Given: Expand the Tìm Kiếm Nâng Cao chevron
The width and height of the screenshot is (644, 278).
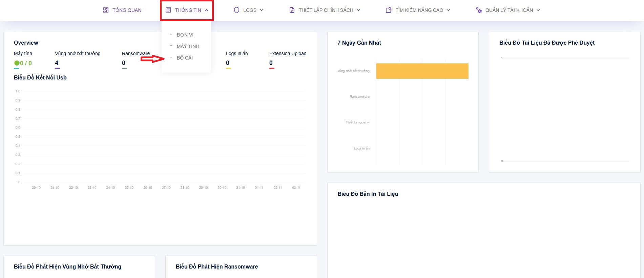Looking at the screenshot, I should (448, 10).
